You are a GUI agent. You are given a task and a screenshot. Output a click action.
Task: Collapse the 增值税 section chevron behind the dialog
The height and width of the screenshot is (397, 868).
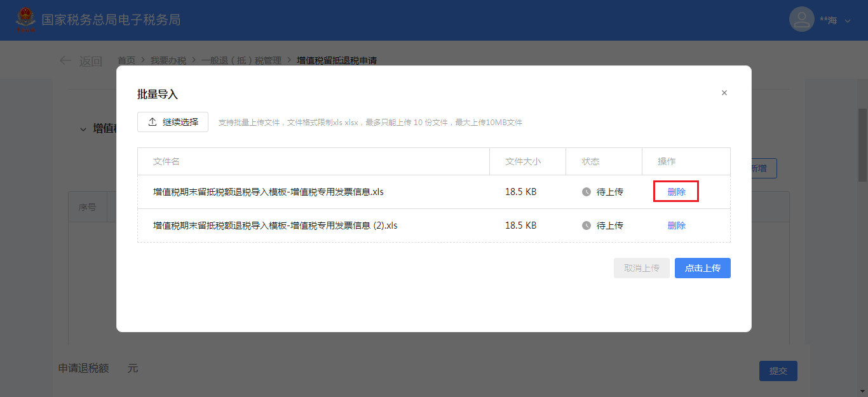(83, 129)
